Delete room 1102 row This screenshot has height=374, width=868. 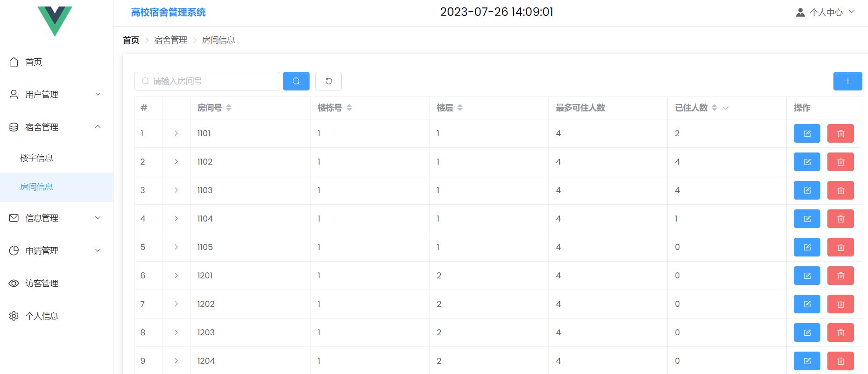(x=840, y=162)
